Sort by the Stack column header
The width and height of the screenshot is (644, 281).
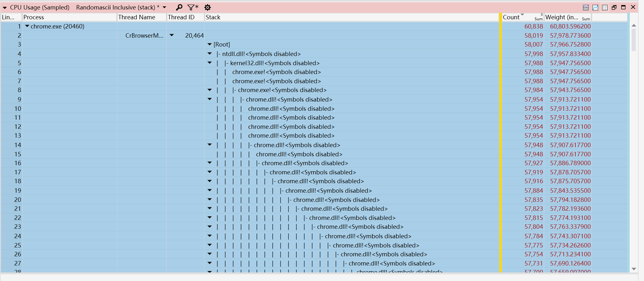[x=352, y=17]
